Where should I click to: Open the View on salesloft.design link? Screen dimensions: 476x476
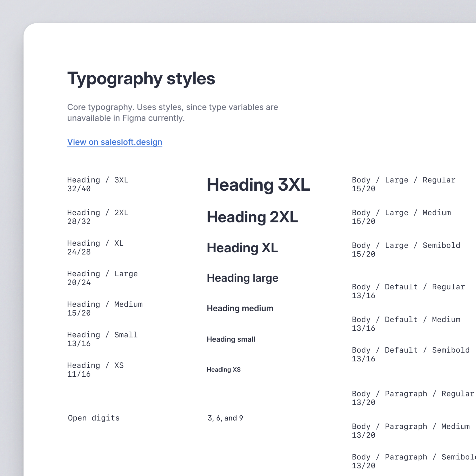pos(115,142)
